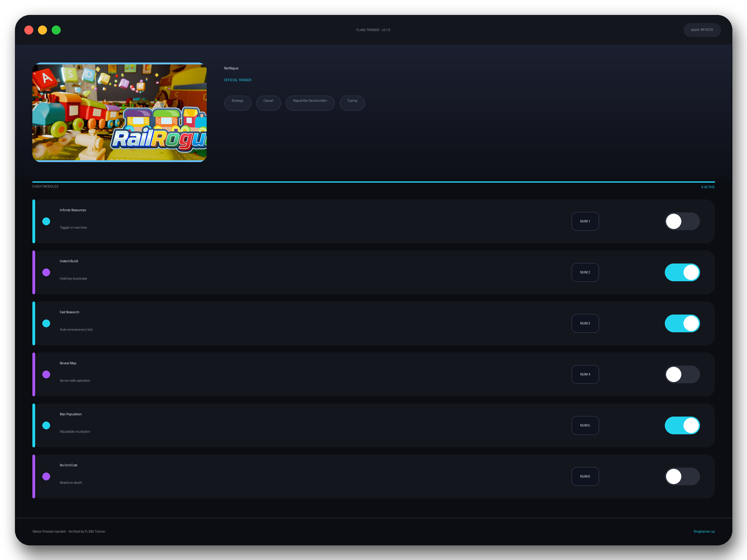Turn off the Fast Research switch
The image size is (747, 560).
682,323
